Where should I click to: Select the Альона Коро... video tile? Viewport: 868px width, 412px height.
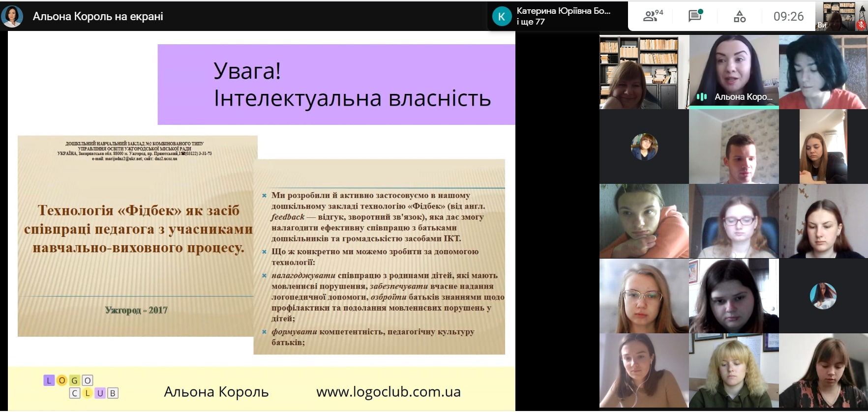tap(734, 72)
